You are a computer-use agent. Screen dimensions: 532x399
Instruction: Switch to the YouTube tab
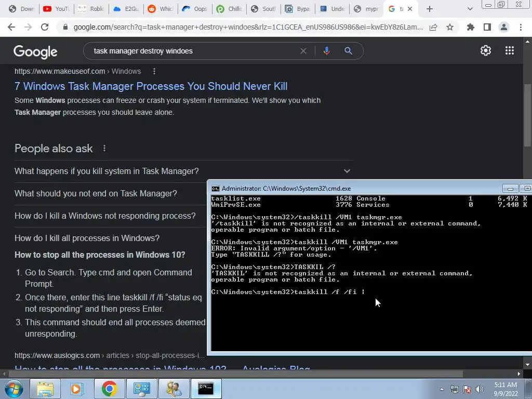[x=57, y=9]
